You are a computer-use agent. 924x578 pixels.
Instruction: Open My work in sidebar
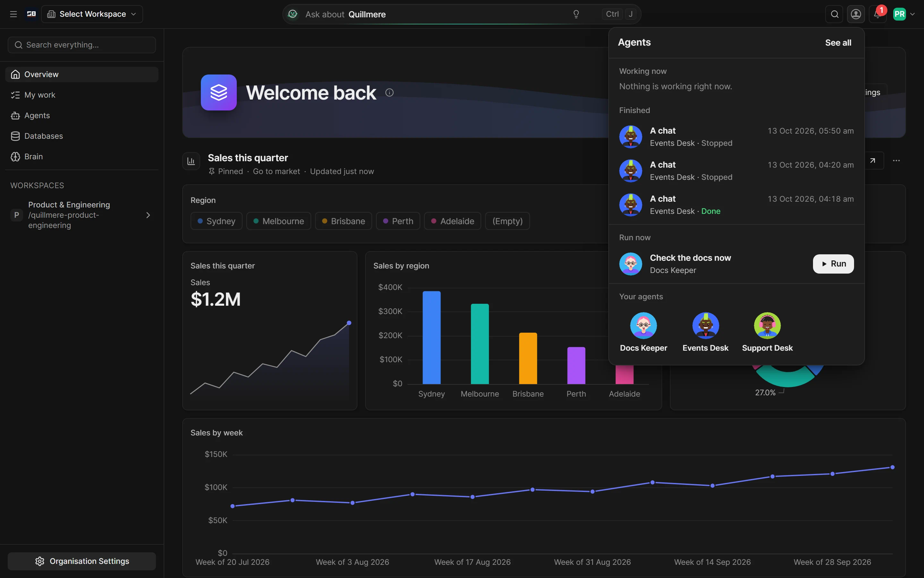(82, 95)
